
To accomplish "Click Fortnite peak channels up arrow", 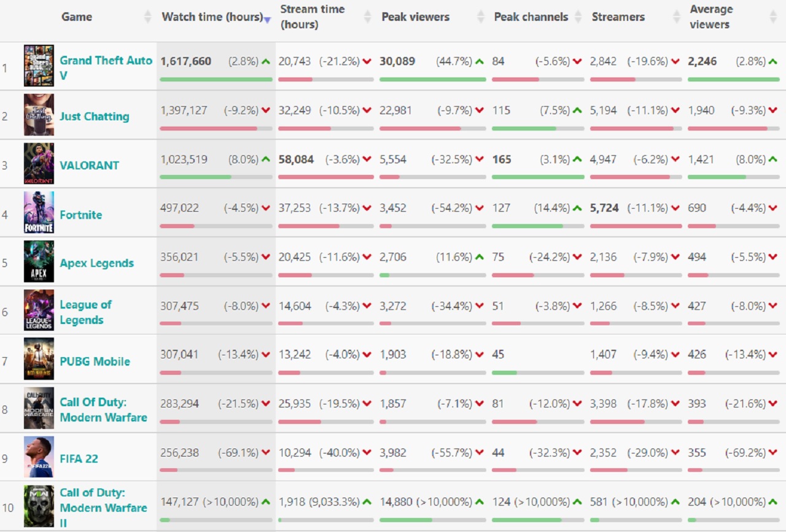I will click(x=577, y=208).
